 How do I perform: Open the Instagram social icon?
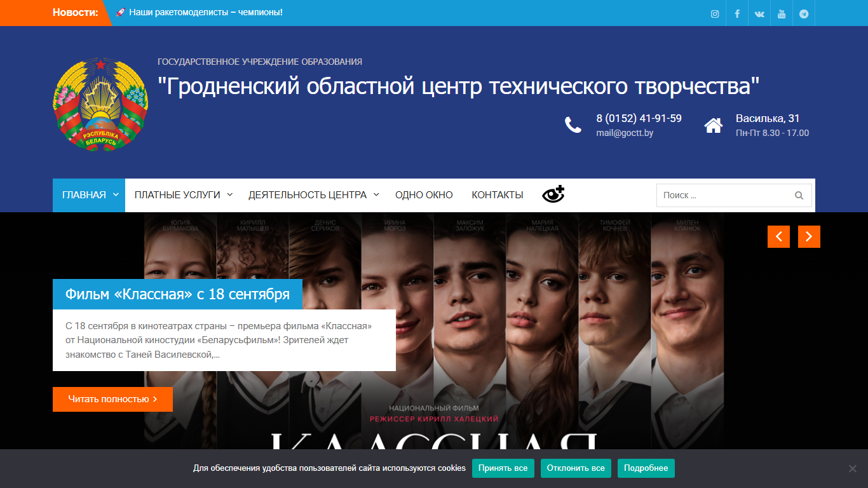[715, 13]
